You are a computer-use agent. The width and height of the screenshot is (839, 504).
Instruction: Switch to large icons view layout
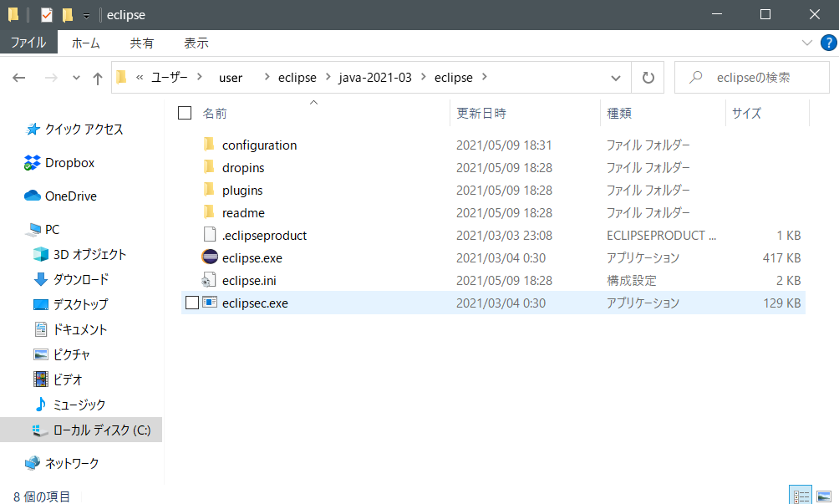point(823,496)
